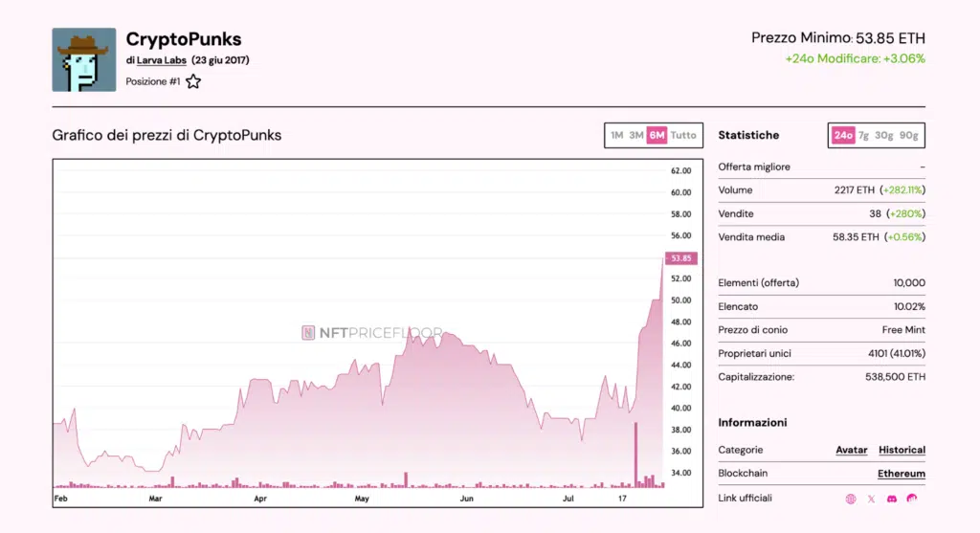Switch statistics to the 90g period
The image size is (980, 533).
coord(908,136)
